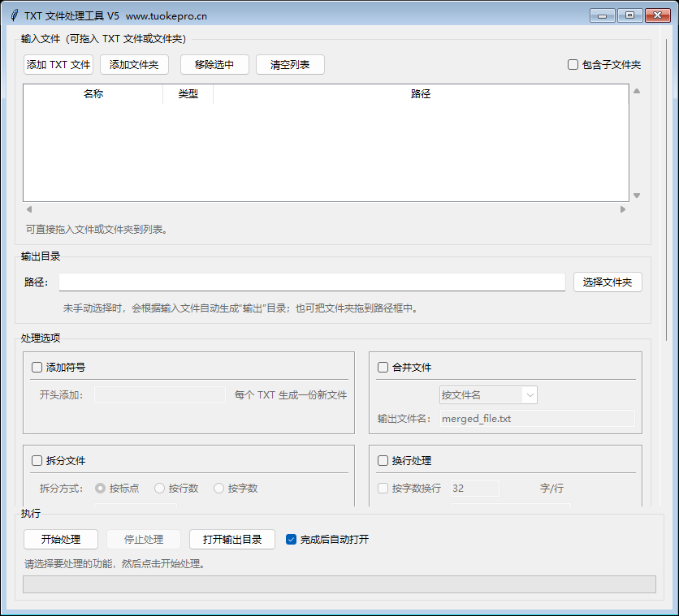Viewport: 679px width, 616px height.
Task: Enable the 添加符号 checkbox
Action: (37, 368)
